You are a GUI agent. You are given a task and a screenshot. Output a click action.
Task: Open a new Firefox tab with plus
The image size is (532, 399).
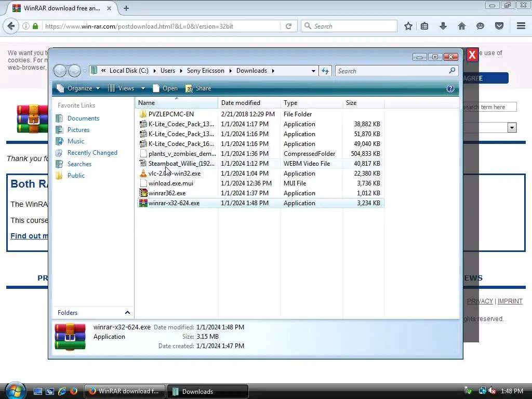point(126,8)
